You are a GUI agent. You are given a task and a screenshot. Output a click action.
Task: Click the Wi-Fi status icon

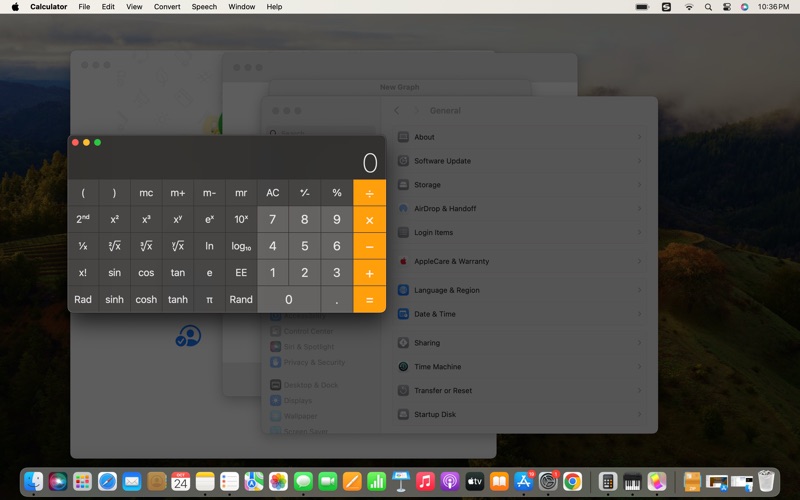pos(689,7)
